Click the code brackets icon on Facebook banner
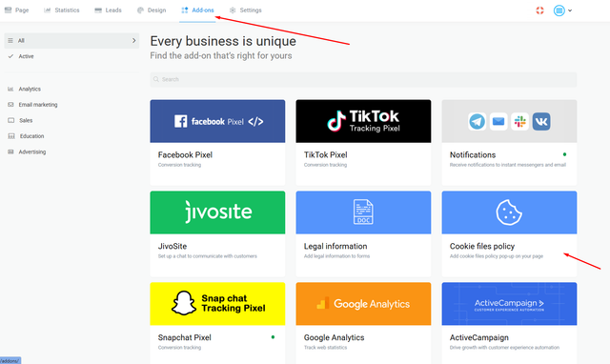This screenshot has width=610, height=364. tap(255, 122)
